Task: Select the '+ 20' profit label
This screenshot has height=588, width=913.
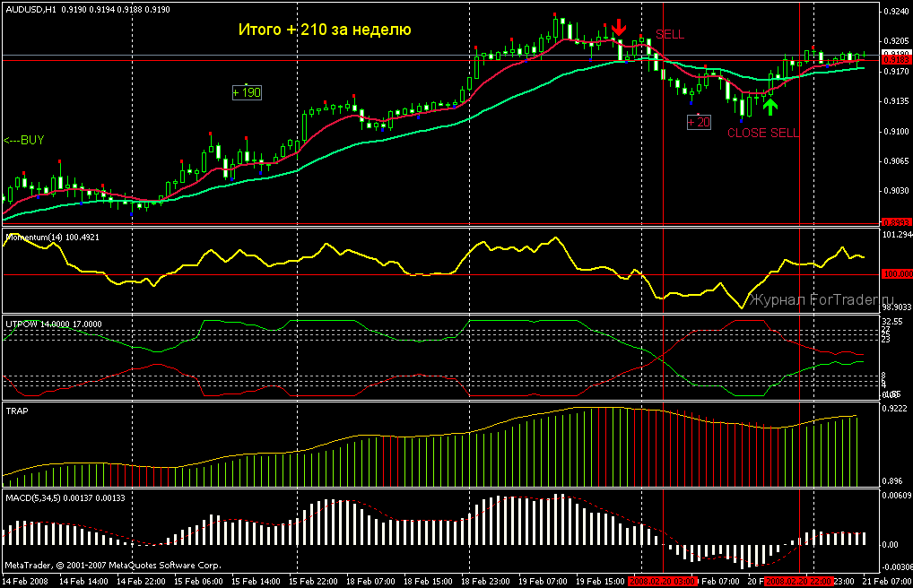Action: pyautogui.click(x=699, y=122)
